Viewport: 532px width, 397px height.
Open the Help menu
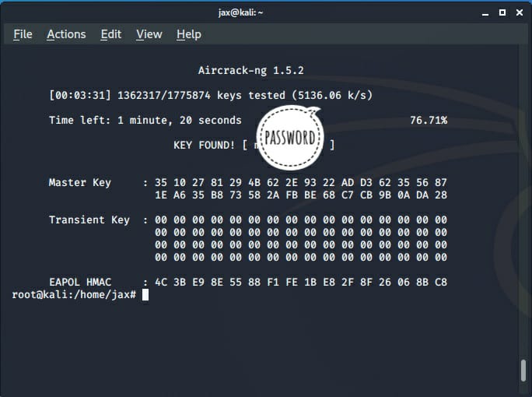point(189,34)
